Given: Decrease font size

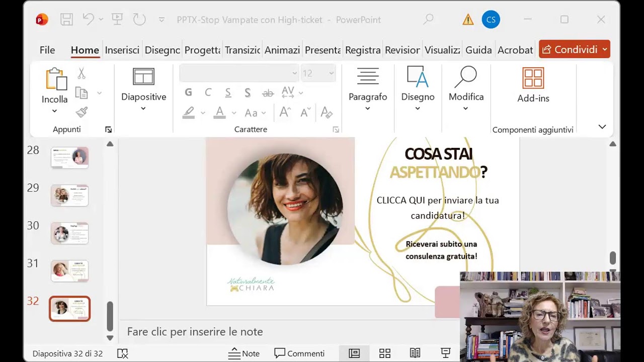Looking at the screenshot, I should point(305,113).
